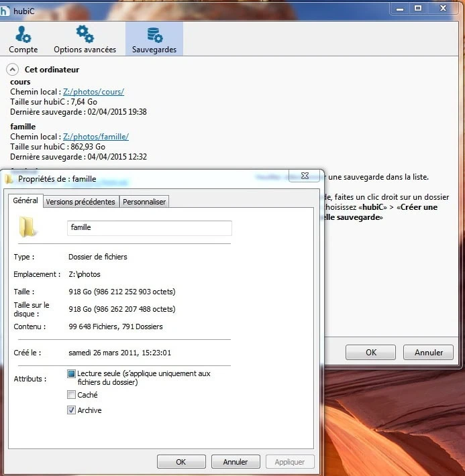Click folder icon in Propriétés title bar
465x476 pixels.
[9, 179]
